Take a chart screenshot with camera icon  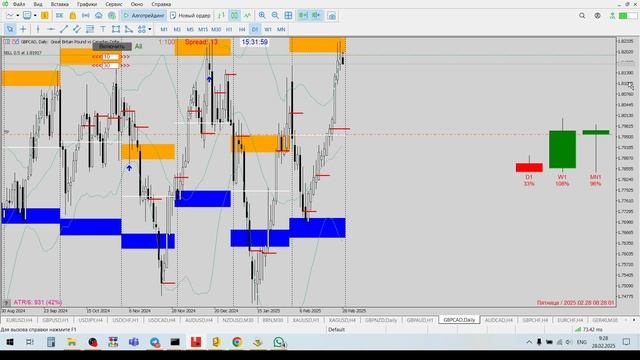332,16
